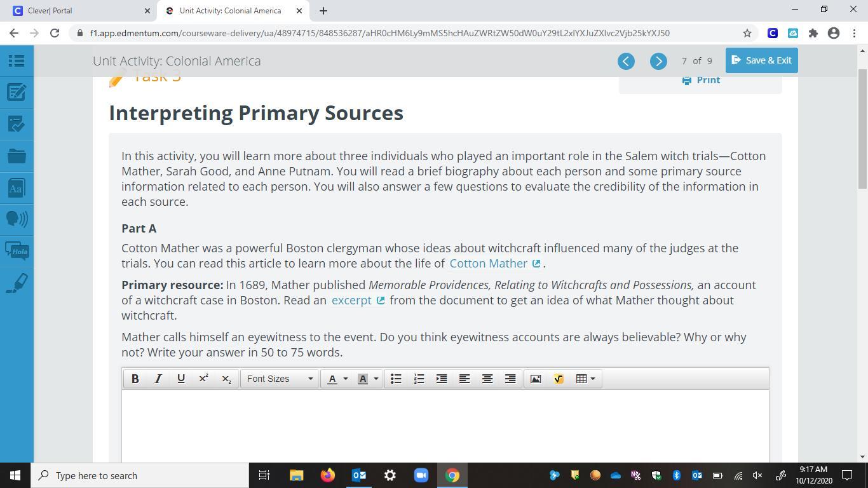Open the browser Extensions puzzle menu
The image size is (868, 488).
click(x=813, y=33)
